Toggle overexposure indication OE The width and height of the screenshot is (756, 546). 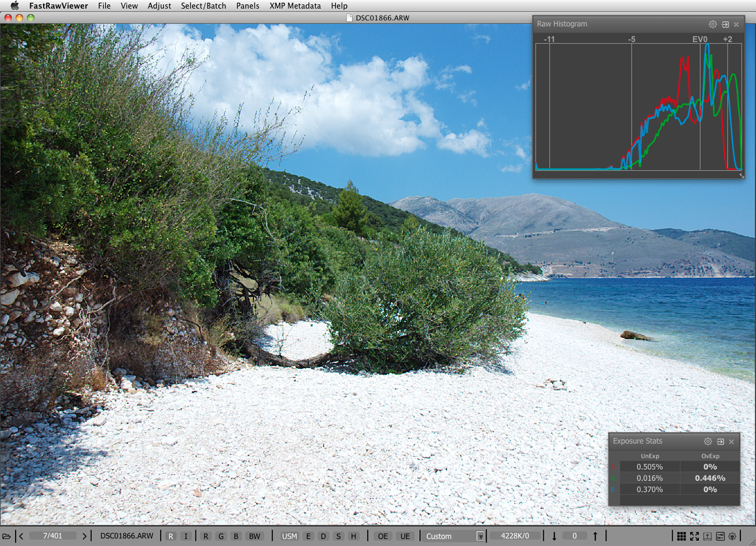383,536
